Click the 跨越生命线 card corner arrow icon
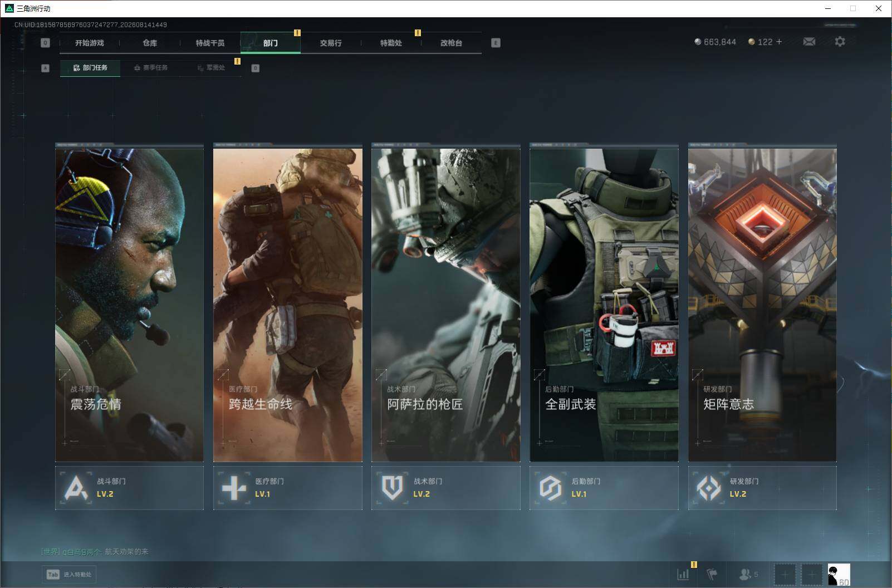The image size is (892, 588). point(223,375)
